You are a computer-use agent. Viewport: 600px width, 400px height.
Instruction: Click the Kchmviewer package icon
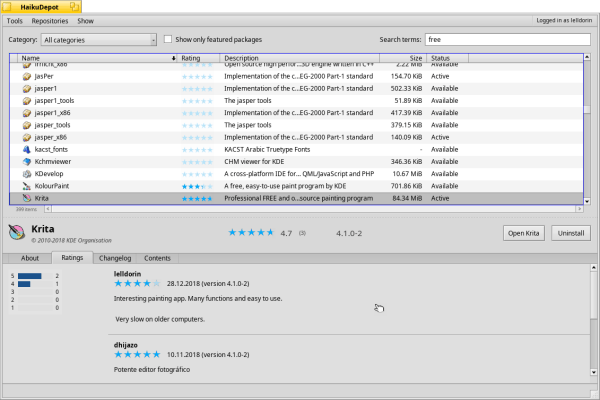[26, 161]
